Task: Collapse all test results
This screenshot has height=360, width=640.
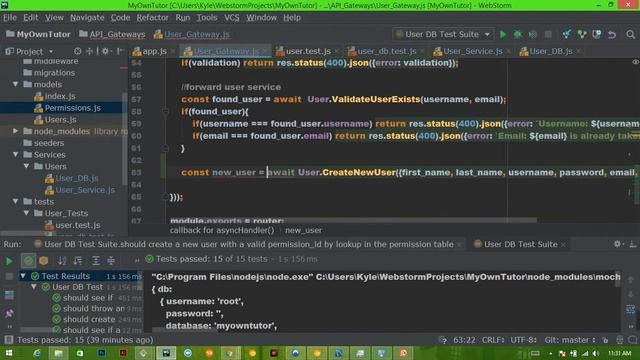Action: 111,260
